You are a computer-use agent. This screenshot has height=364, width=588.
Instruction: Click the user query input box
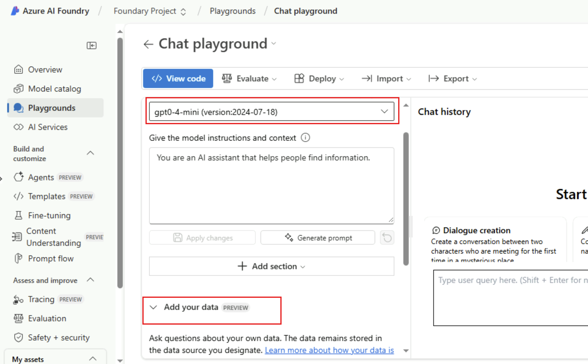[x=510, y=298]
